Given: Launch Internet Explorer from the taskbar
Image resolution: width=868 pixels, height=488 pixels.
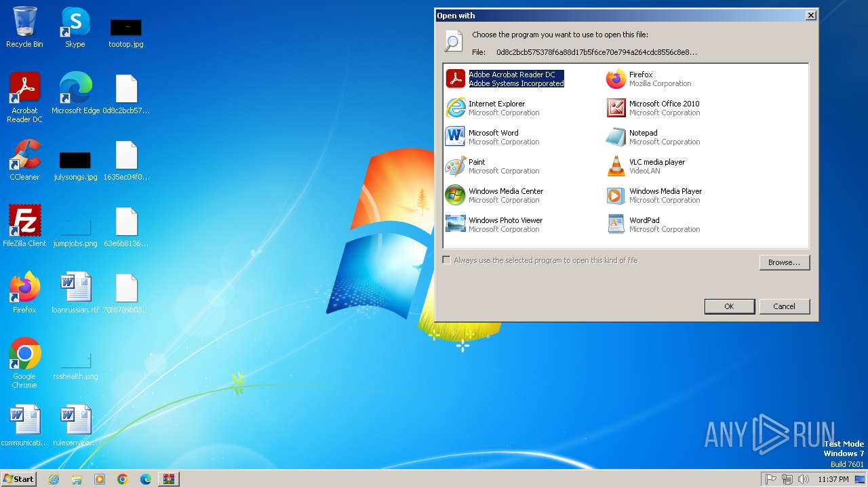Looking at the screenshot, I should click(x=54, y=479).
